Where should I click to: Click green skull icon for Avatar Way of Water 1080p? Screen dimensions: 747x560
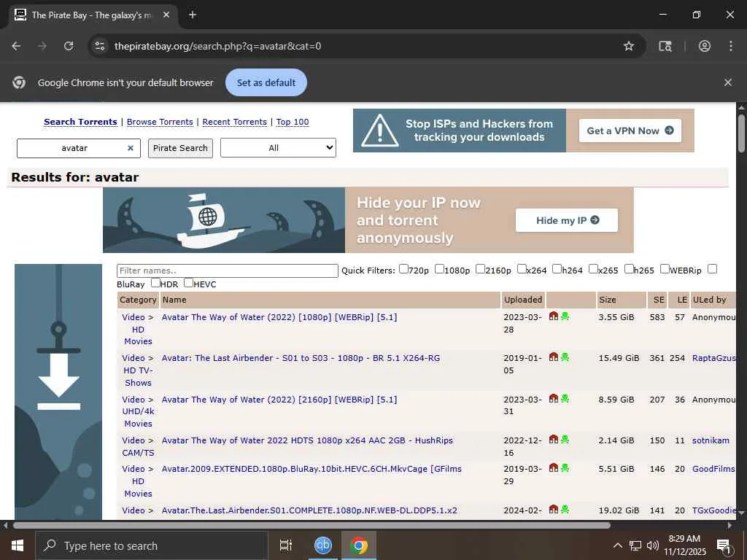coord(565,316)
